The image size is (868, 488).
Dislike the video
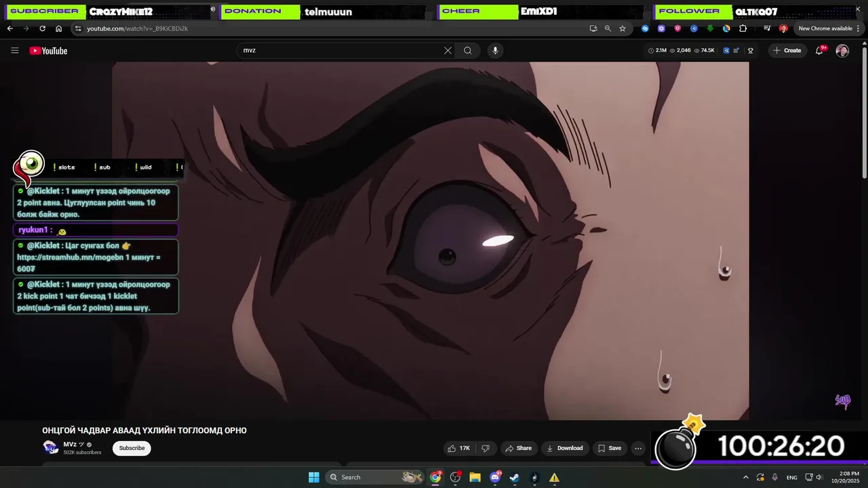pos(486,448)
